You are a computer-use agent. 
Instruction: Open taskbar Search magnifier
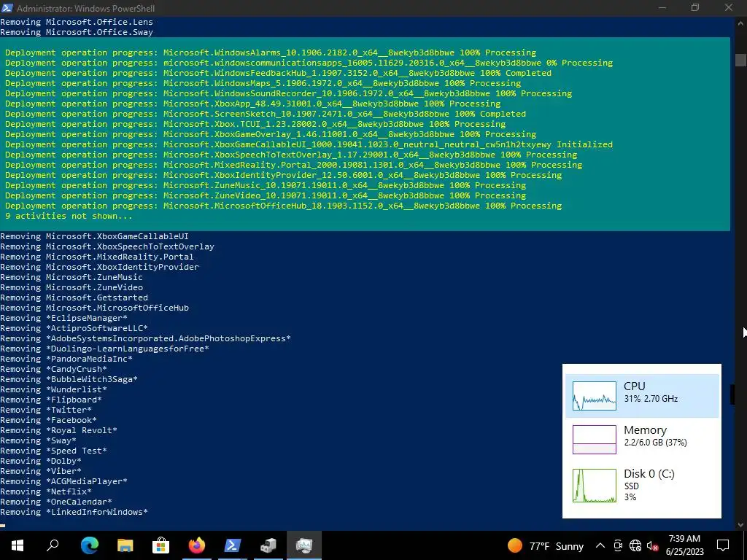point(53,545)
